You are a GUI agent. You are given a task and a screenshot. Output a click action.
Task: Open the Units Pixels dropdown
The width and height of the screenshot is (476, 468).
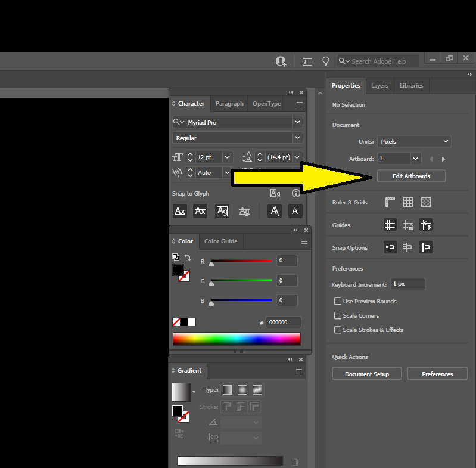pyautogui.click(x=414, y=141)
